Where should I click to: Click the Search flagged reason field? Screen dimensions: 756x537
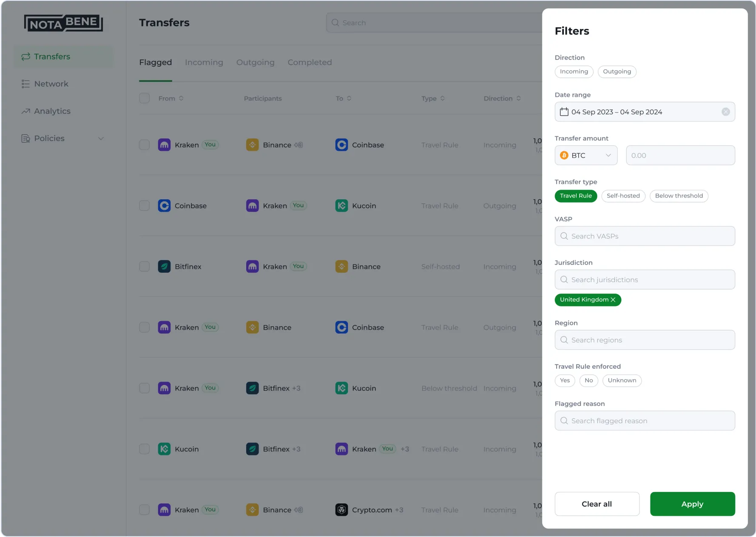click(645, 421)
